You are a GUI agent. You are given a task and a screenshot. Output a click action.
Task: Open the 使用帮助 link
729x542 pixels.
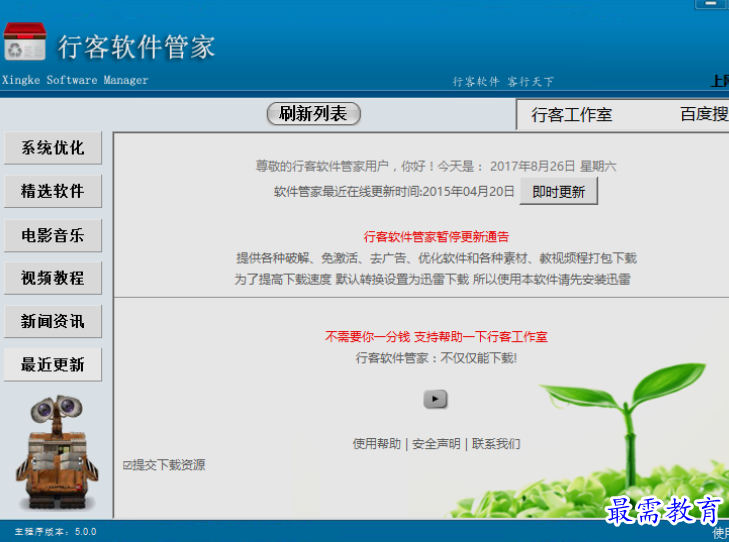tap(377, 443)
